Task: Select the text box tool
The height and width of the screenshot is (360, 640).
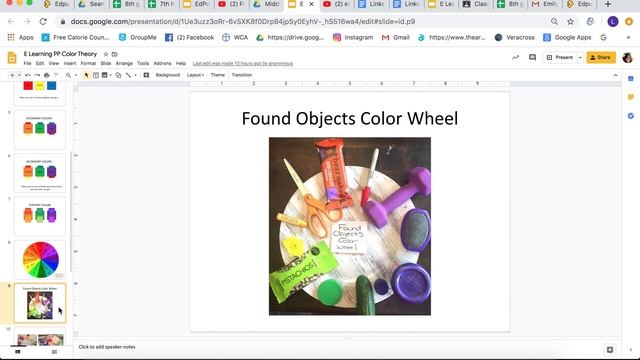Action: pos(96,75)
